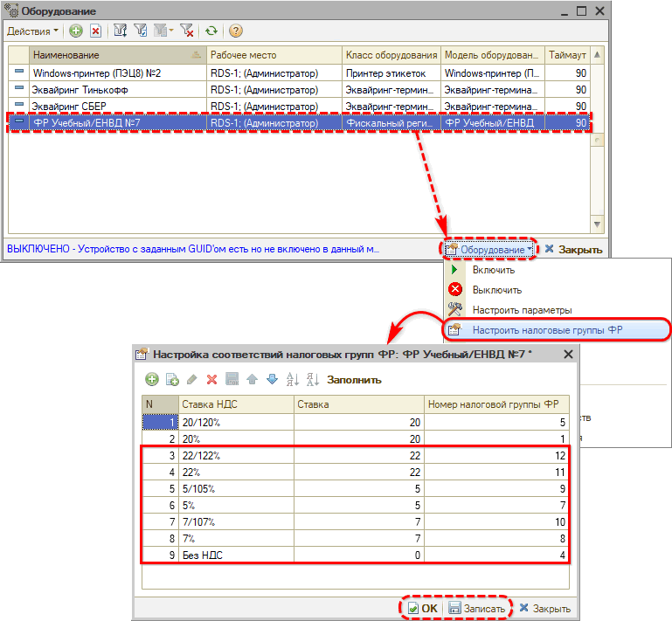
Task: Move row down with blue down arrow
Action: [271, 379]
